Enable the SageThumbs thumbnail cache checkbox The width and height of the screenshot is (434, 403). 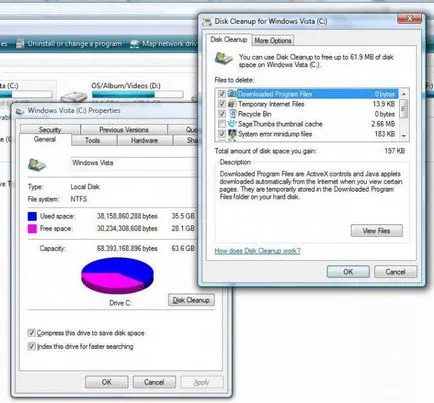[x=222, y=124]
